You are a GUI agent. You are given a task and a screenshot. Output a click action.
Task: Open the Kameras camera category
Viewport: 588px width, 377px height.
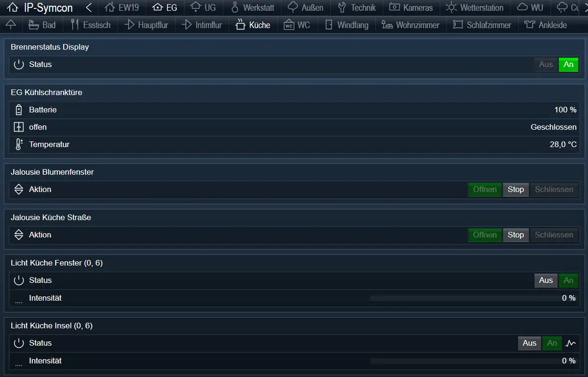coord(411,8)
